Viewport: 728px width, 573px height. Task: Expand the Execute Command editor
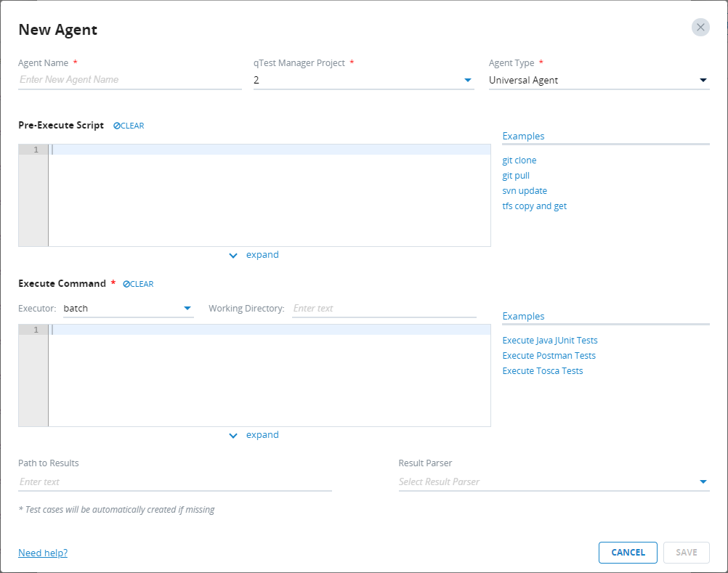pyautogui.click(x=254, y=435)
